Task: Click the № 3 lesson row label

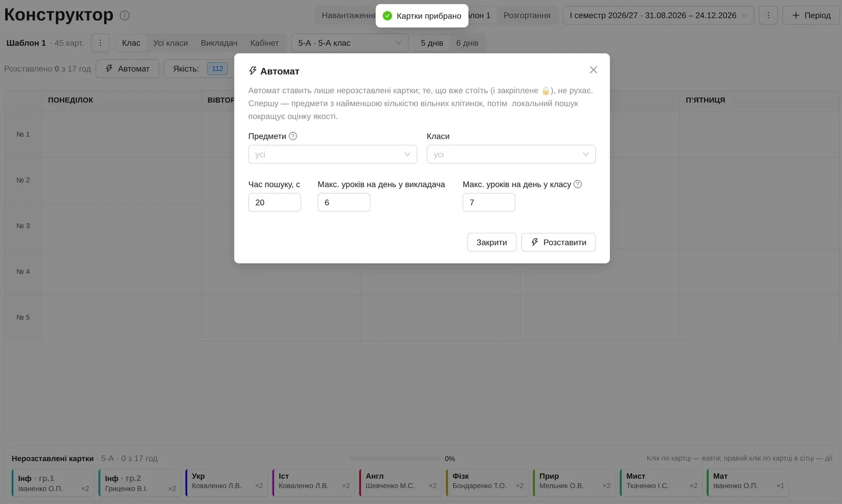Action: [x=23, y=226]
